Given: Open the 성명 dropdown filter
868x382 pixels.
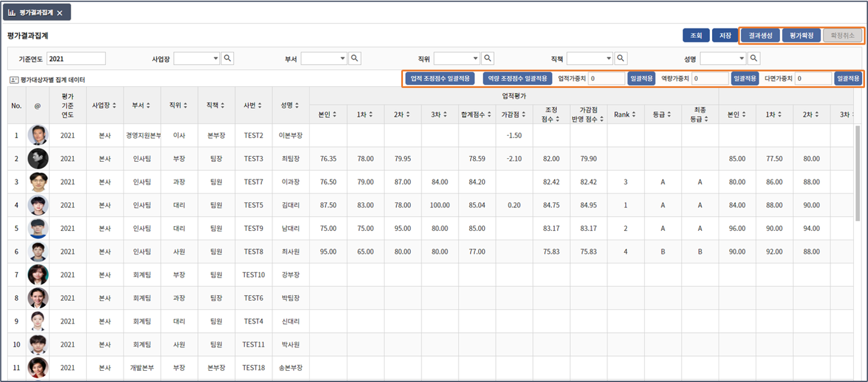Looking at the screenshot, I should point(723,58).
